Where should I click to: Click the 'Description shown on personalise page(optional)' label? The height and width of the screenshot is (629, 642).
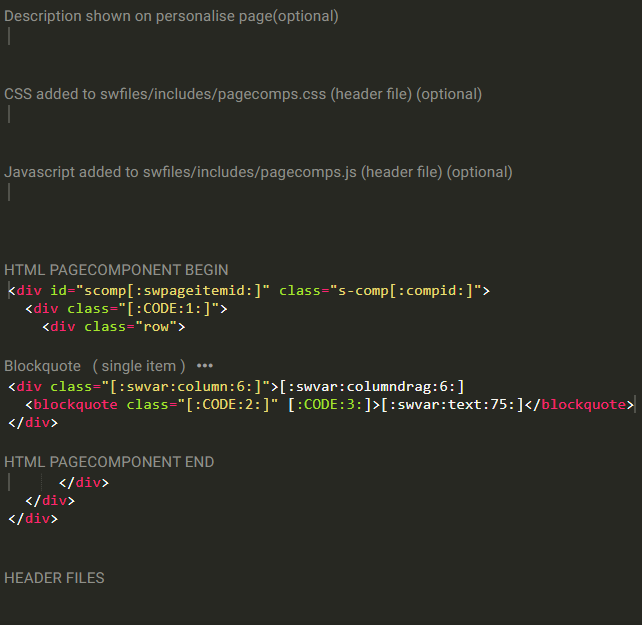(x=171, y=16)
